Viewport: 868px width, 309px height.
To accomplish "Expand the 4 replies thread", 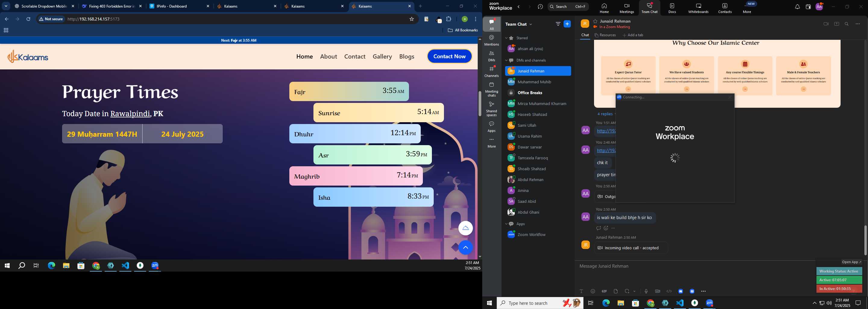I will click(606, 114).
